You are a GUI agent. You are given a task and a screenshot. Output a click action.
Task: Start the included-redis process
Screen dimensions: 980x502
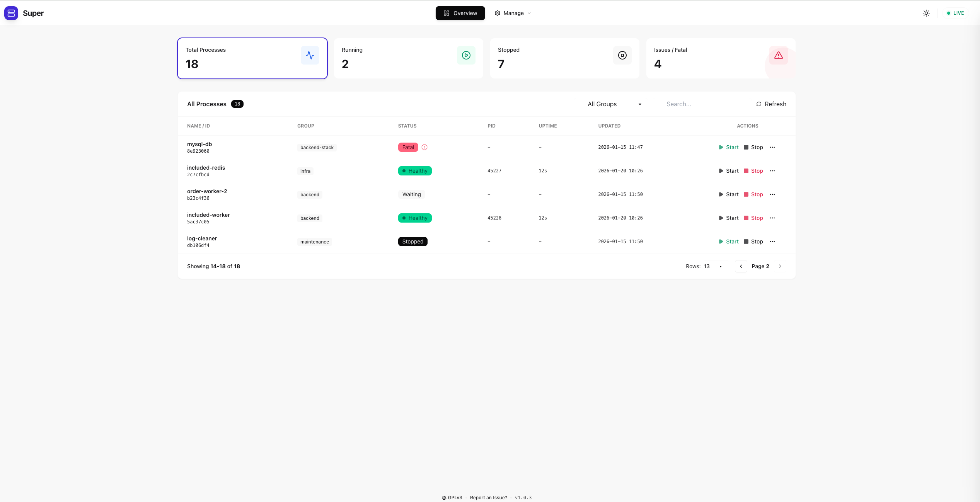[729, 171]
